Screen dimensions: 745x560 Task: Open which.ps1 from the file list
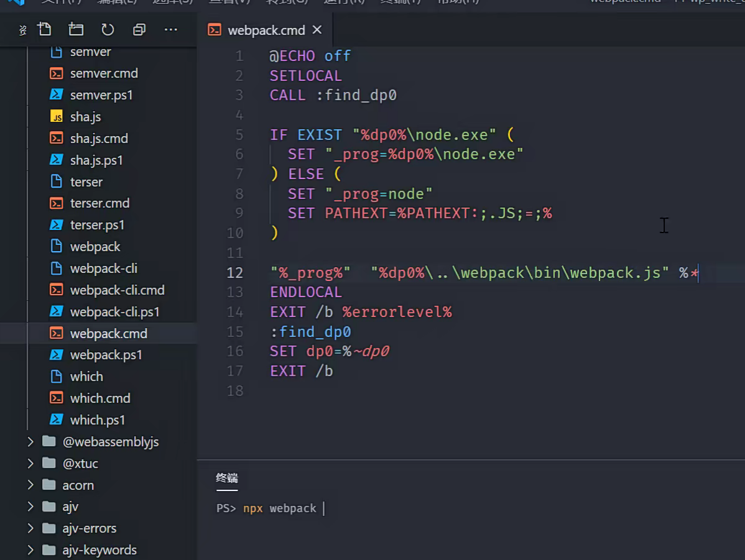tap(98, 420)
